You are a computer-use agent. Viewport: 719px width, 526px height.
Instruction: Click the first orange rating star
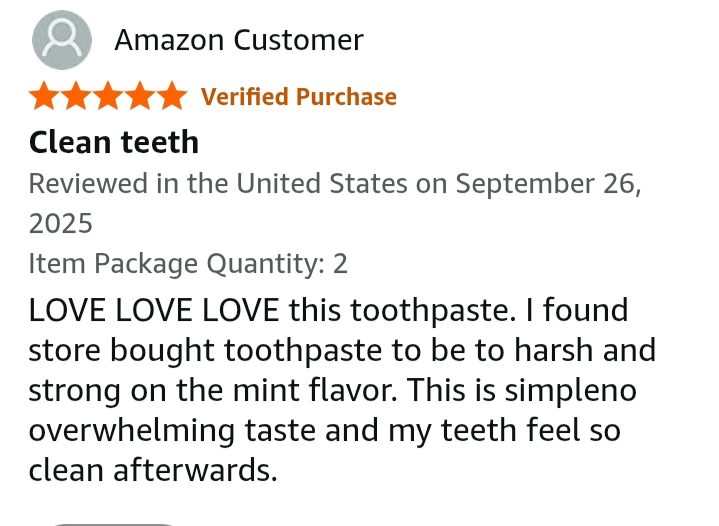click(44, 97)
